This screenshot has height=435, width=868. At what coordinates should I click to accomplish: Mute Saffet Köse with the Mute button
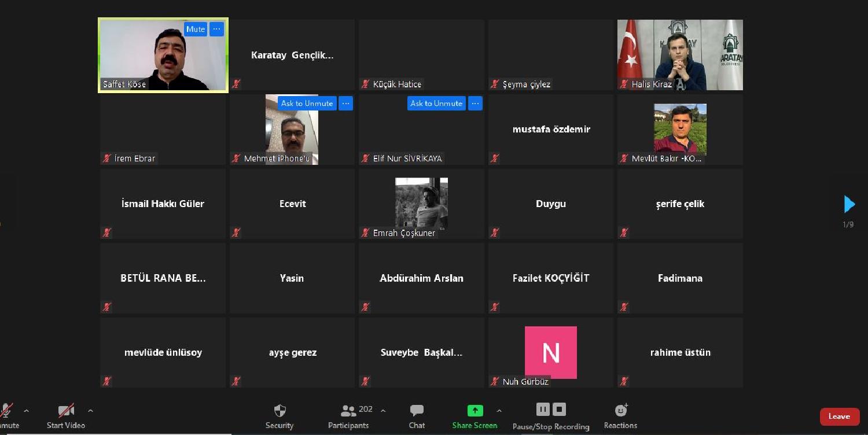point(196,29)
